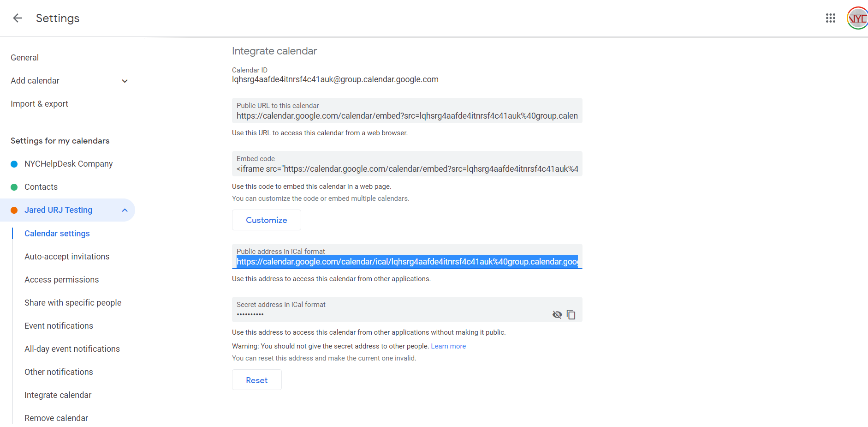Click the Customize button

[x=266, y=220]
